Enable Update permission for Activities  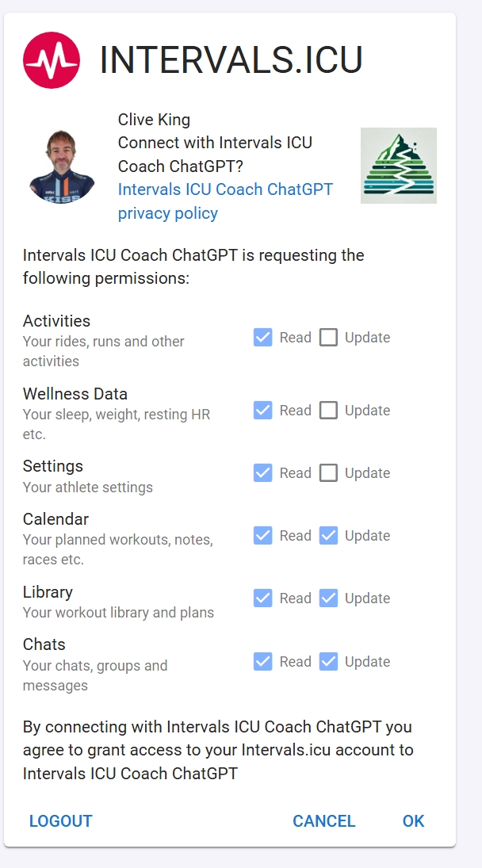click(328, 337)
